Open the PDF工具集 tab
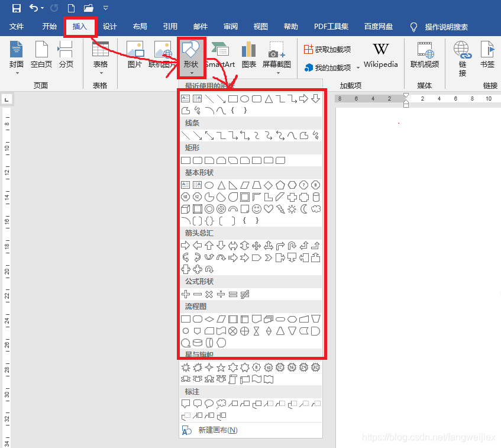The width and height of the screenshot is (501, 448). [331, 27]
